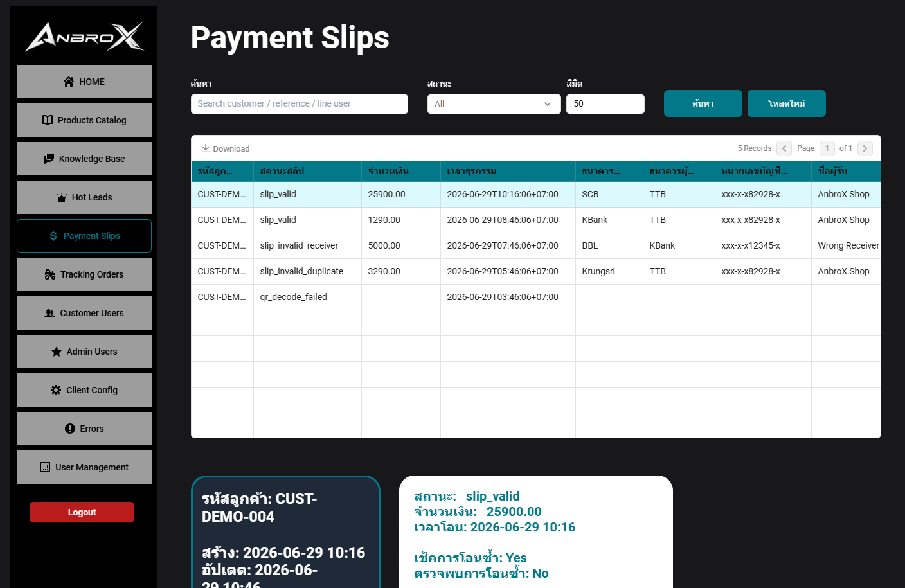Open Client Config settings

click(84, 390)
